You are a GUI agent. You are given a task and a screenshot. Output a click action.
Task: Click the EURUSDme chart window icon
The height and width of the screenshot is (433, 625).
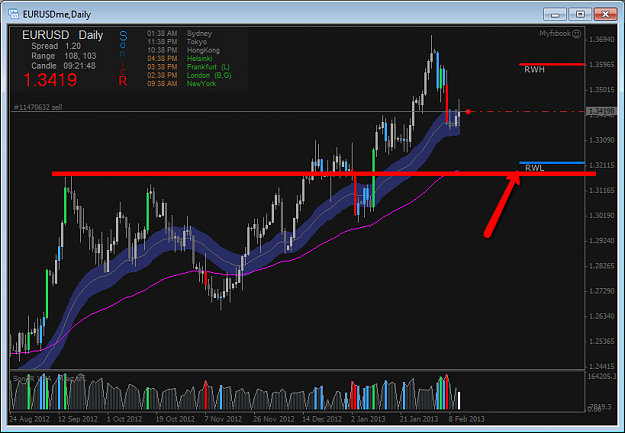pos(14,14)
